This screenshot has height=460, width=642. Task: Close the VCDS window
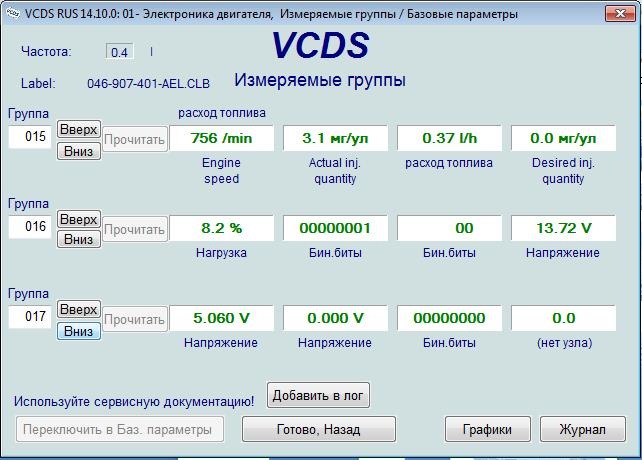click(619, 14)
